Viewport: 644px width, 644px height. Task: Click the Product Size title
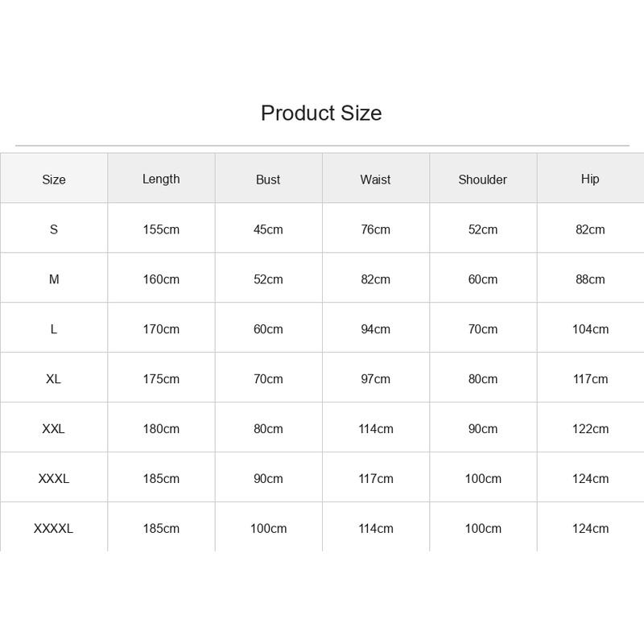[x=321, y=113]
